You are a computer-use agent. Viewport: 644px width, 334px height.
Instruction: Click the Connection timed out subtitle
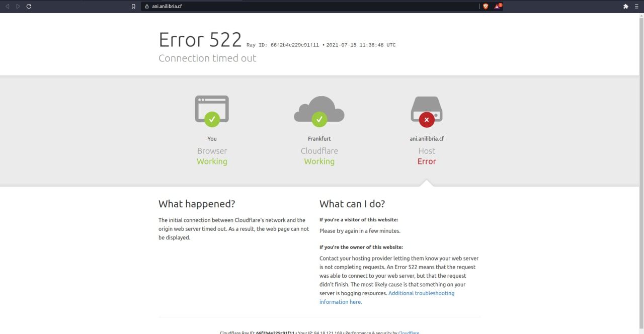207,58
